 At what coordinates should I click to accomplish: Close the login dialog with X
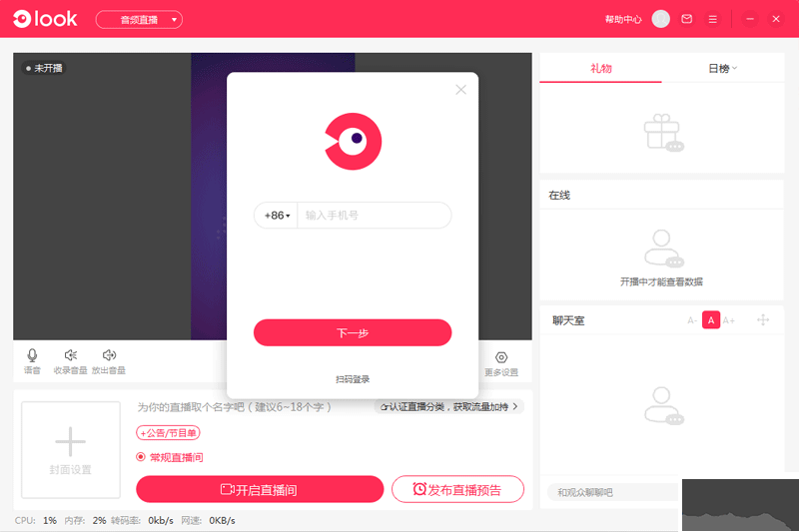[460, 90]
